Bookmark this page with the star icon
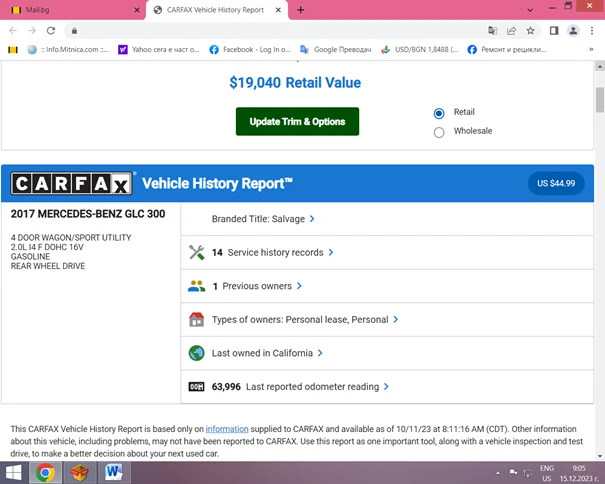 [530, 30]
